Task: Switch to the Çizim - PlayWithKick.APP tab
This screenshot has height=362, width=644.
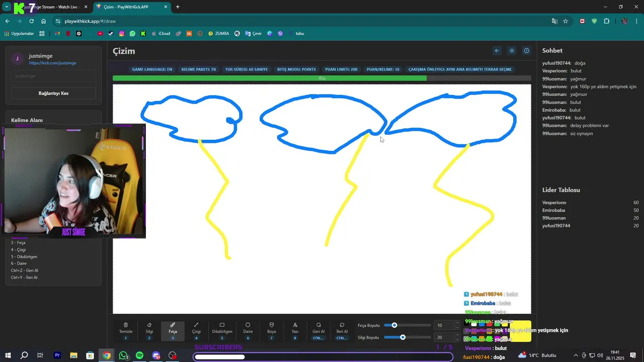Action: tap(132, 7)
